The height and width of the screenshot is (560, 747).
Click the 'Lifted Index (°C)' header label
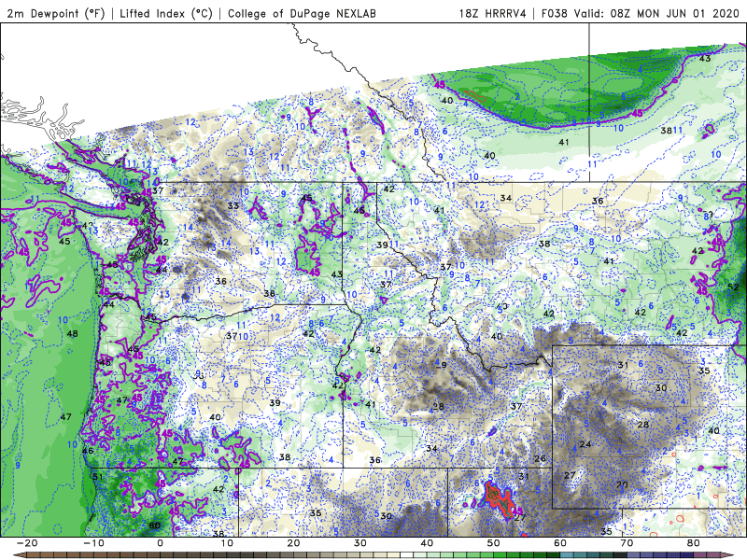[x=166, y=13]
